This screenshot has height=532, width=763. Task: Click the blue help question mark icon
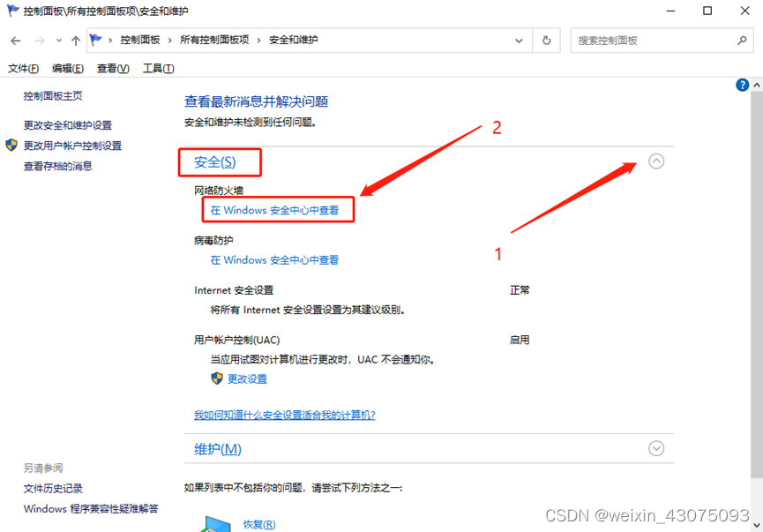pos(742,85)
